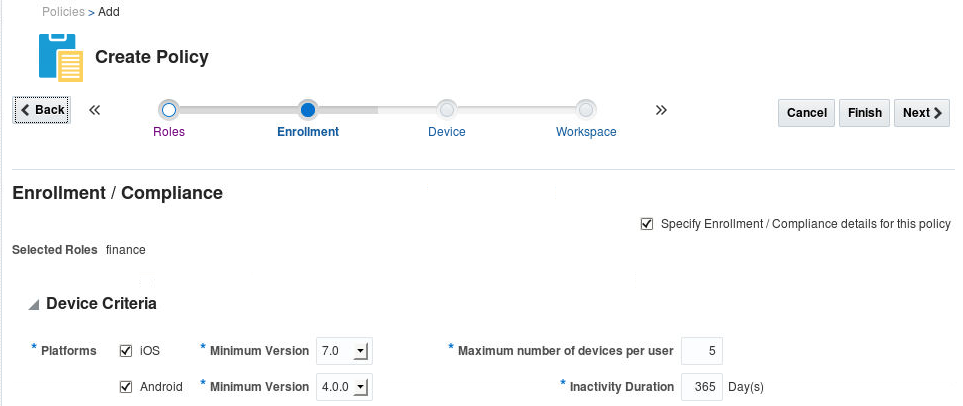The width and height of the screenshot is (963, 406).
Task: Click the Roles step circle
Action: point(169,110)
